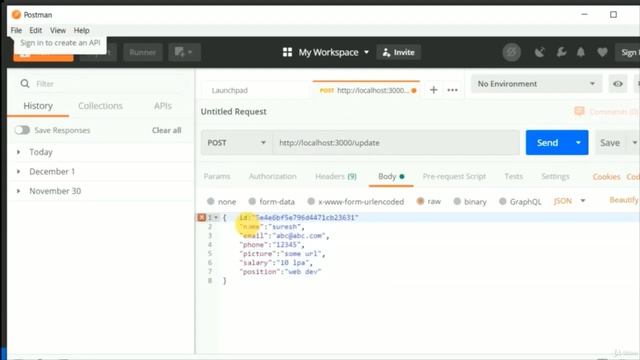Open the Authorization request tab
The height and width of the screenshot is (360, 640).
tap(273, 176)
